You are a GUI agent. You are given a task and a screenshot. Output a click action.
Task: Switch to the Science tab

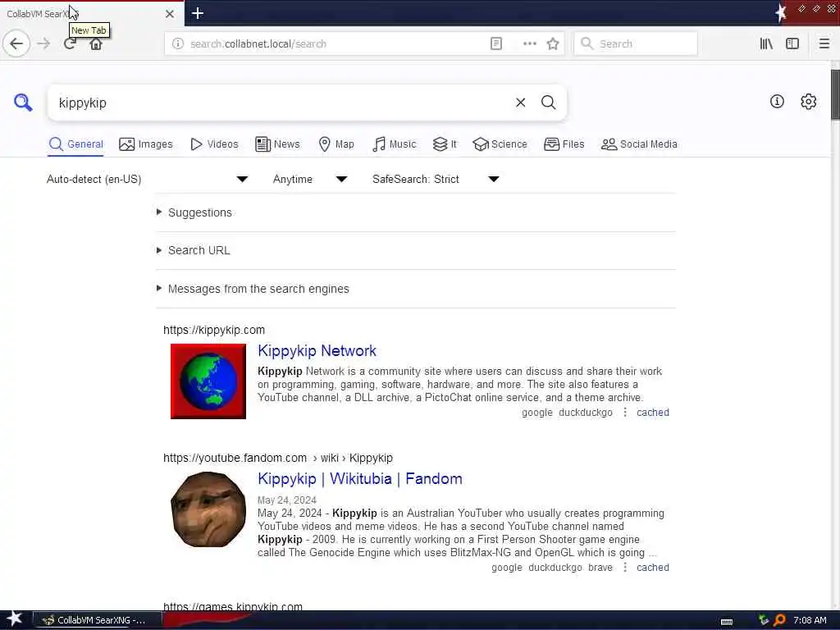(x=500, y=144)
